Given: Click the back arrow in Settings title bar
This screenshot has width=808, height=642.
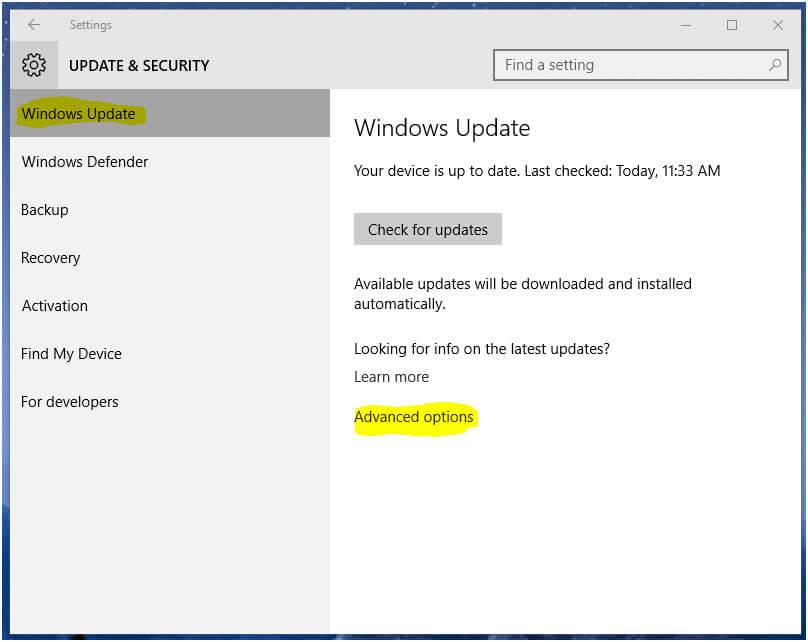Looking at the screenshot, I should [x=34, y=25].
